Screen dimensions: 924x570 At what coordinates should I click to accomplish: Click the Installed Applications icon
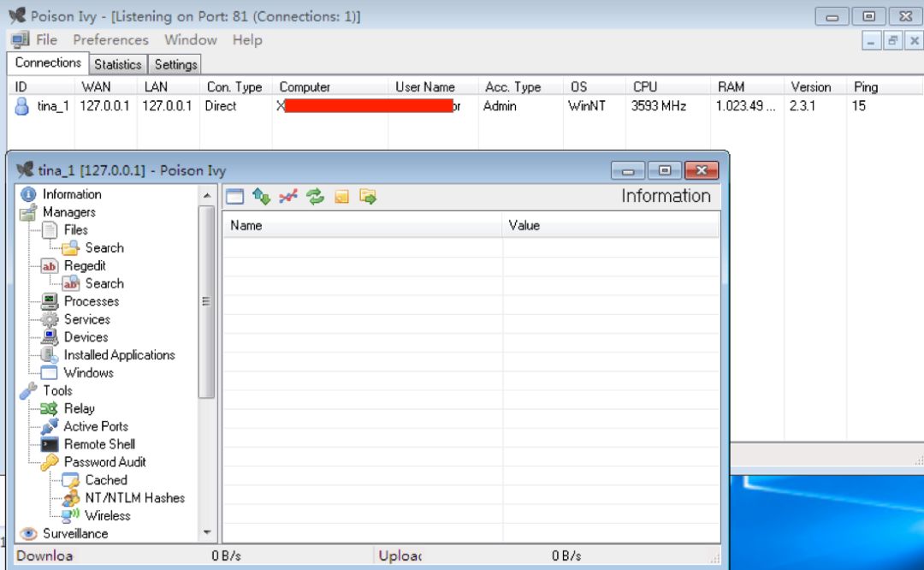pos(50,355)
